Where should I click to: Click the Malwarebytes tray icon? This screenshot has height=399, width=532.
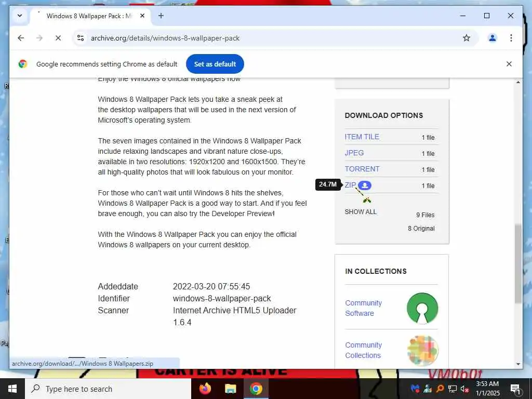[415, 389]
